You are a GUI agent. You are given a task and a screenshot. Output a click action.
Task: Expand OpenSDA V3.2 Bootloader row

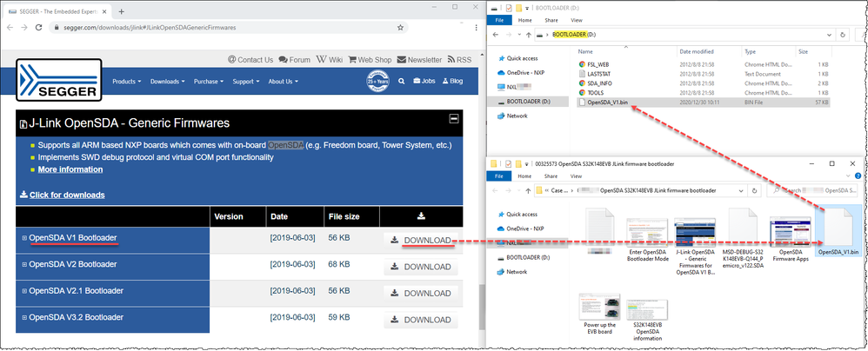tap(24, 318)
